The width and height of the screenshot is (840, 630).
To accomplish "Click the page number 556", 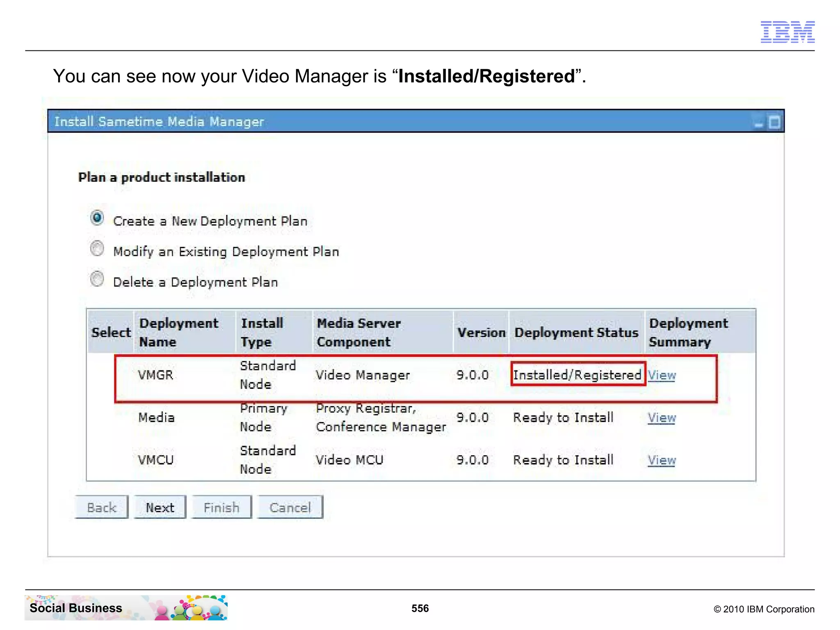I will pyautogui.click(x=420, y=608).
